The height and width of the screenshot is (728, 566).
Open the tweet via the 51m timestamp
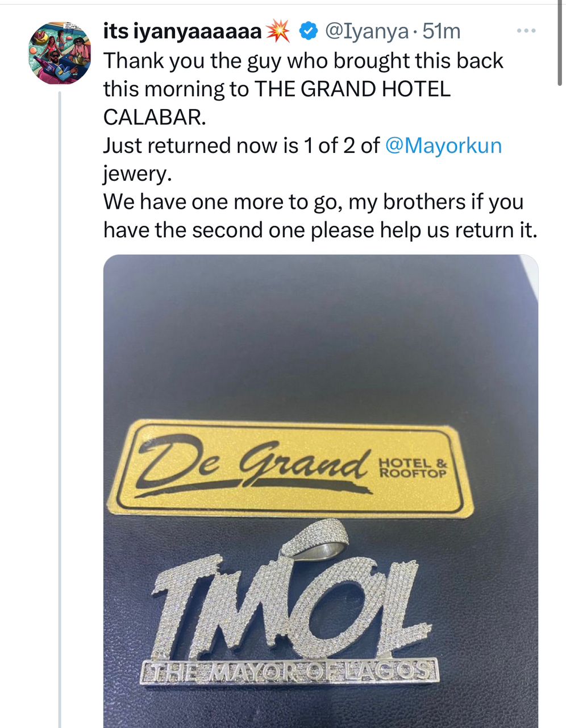tap(441, 32)
